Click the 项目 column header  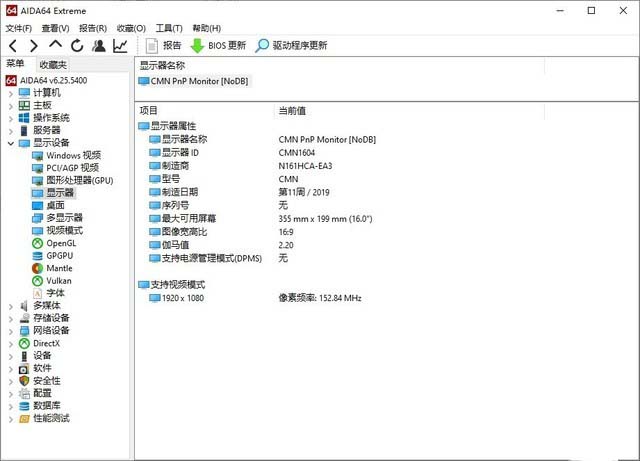[149, 110]
